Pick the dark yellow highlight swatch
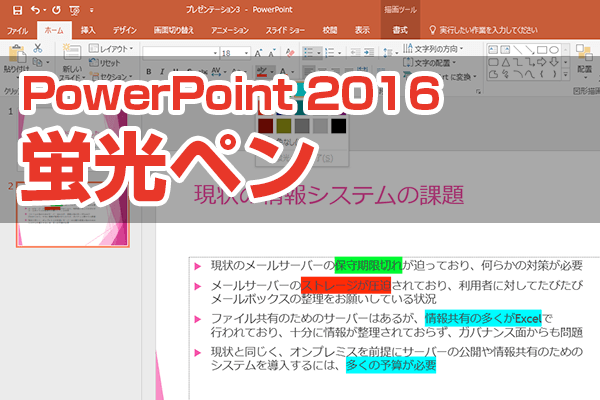 284,126
